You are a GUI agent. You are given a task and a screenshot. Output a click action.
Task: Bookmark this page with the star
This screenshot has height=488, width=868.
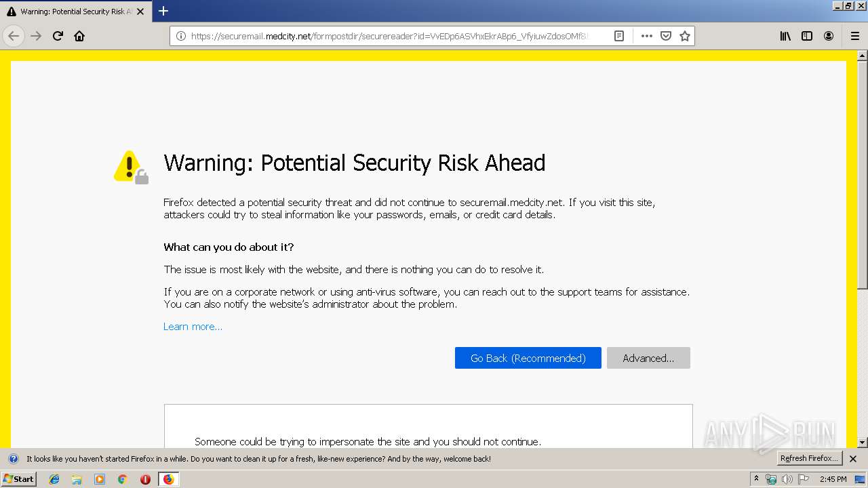685,36
